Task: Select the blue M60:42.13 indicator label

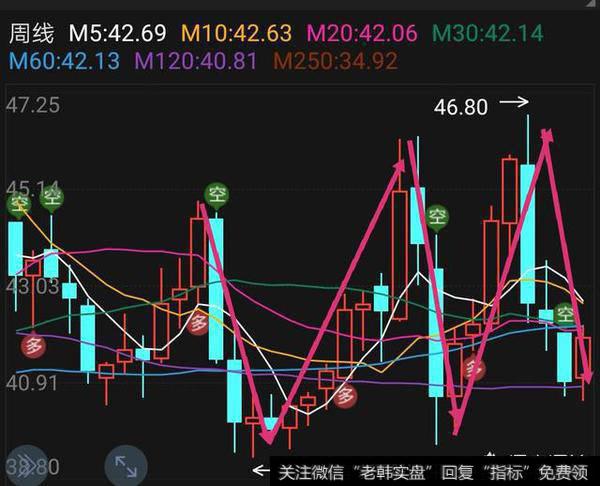Action: (64, 61)
